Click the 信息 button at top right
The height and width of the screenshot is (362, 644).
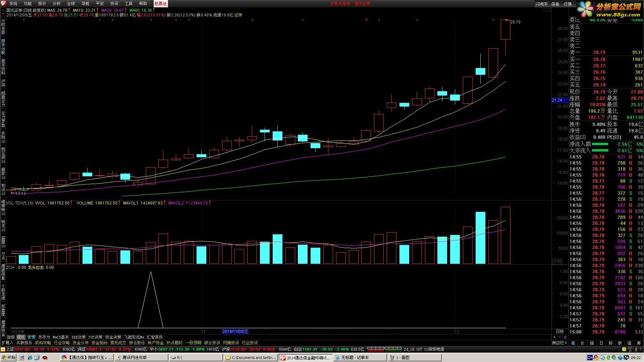(x=555, y=4)
